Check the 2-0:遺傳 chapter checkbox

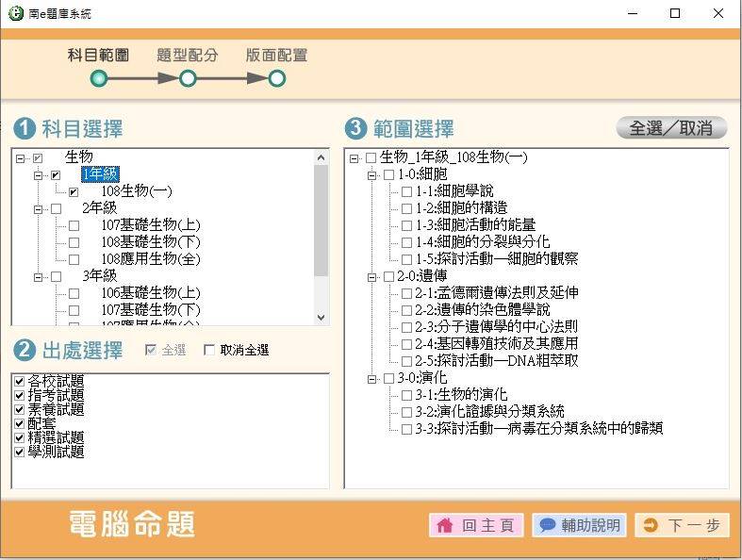[x=388, y=276]
